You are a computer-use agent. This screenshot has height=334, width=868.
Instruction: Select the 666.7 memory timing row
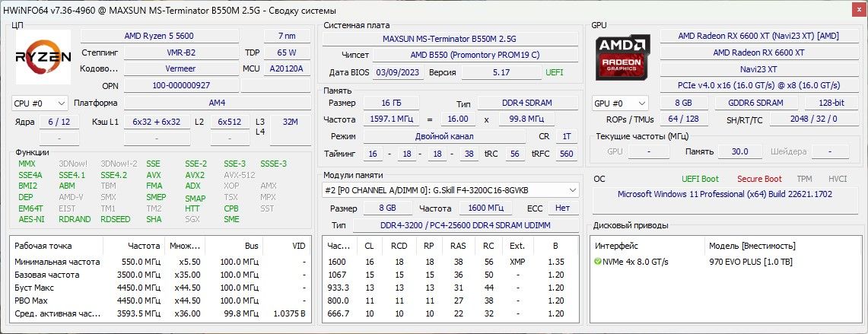tap(450, 313)
